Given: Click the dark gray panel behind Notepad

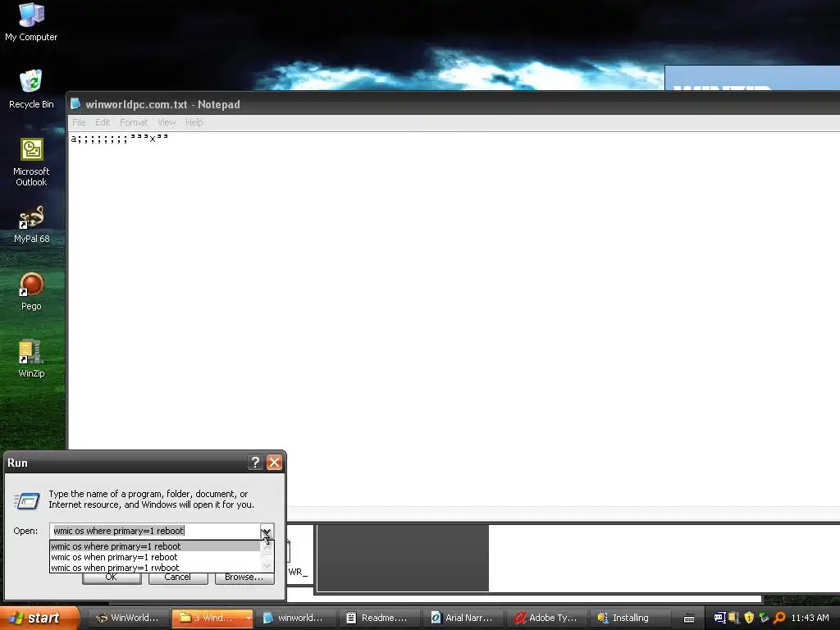Looking at the screenshot, I should pos(403,558).
